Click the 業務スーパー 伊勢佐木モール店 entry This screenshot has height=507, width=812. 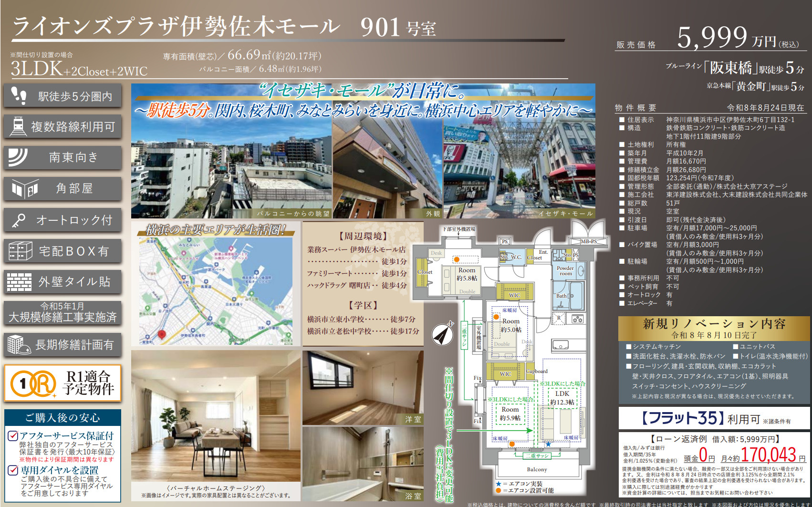tap(356, 249)
